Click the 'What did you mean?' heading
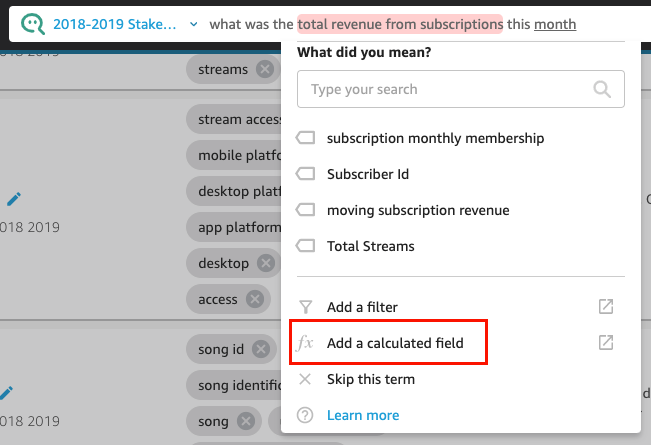Viewport: 651px width, 445px height. pyautogui.click(x=364, y=52)
